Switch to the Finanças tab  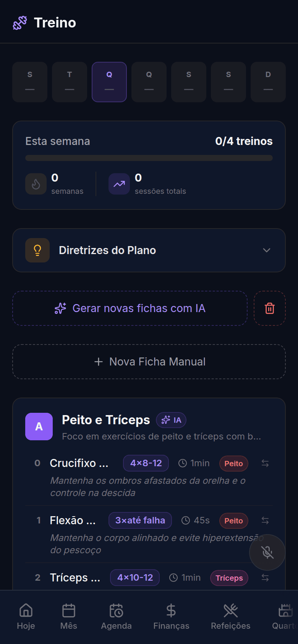(171, 617)
